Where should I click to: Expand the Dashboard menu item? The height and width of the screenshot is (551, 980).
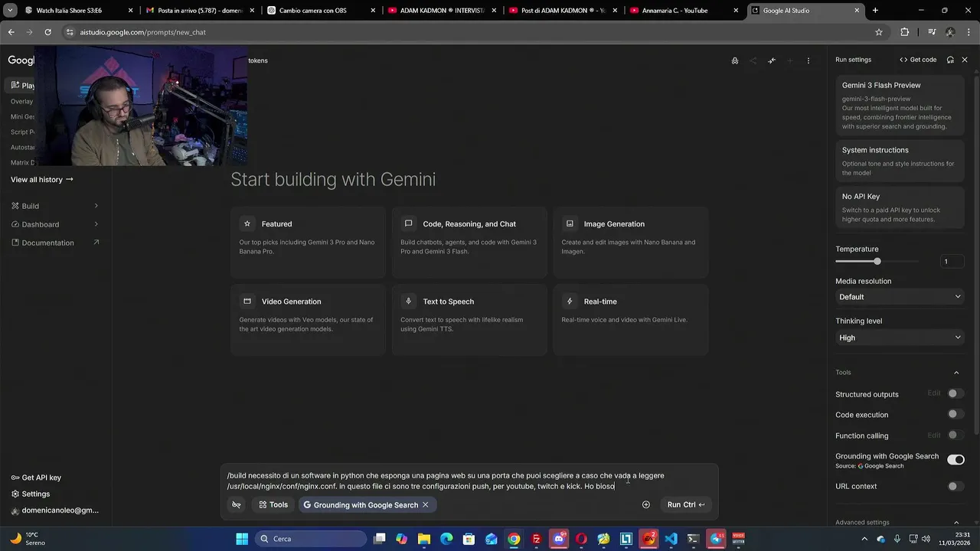point(55,224)
